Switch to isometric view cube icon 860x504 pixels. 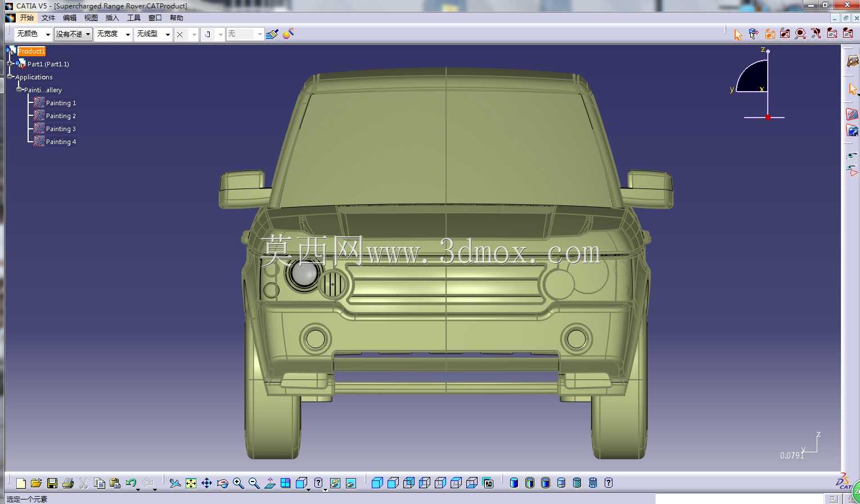(377, 483)
